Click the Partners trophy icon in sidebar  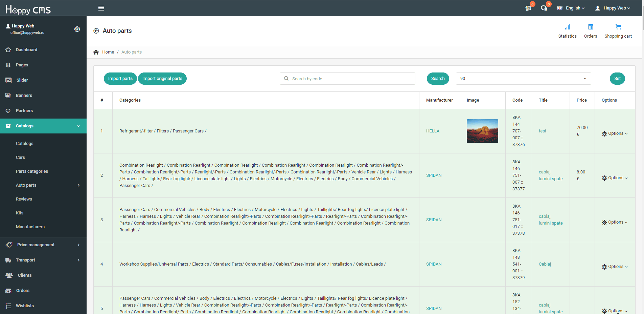click(x=8, y=111)
